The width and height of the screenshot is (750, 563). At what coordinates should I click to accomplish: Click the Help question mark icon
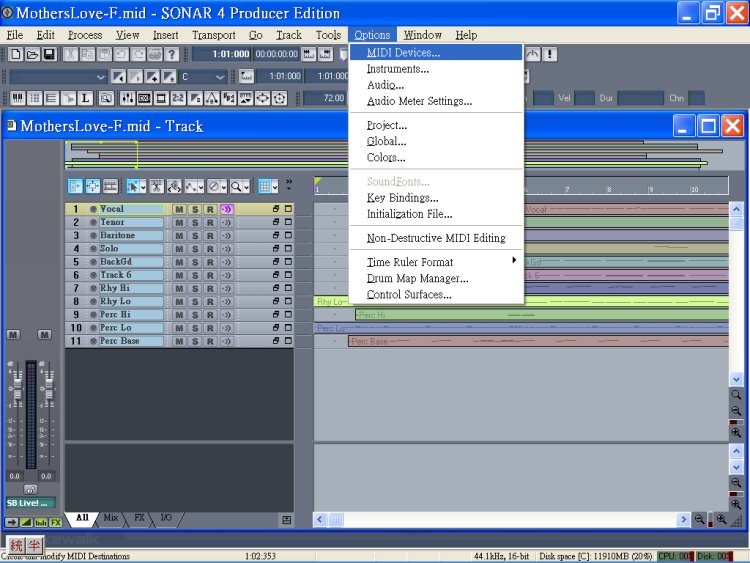[x=172, y=54]
